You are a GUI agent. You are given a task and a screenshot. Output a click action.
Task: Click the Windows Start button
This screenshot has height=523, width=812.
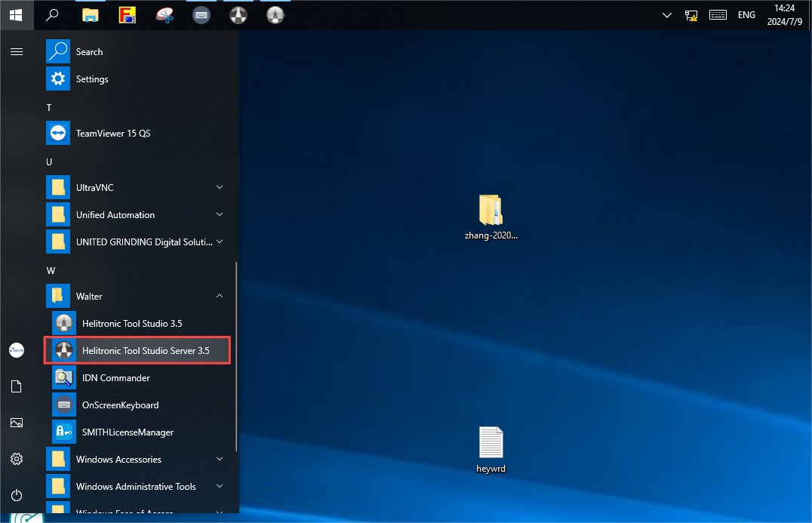point(16,15)
